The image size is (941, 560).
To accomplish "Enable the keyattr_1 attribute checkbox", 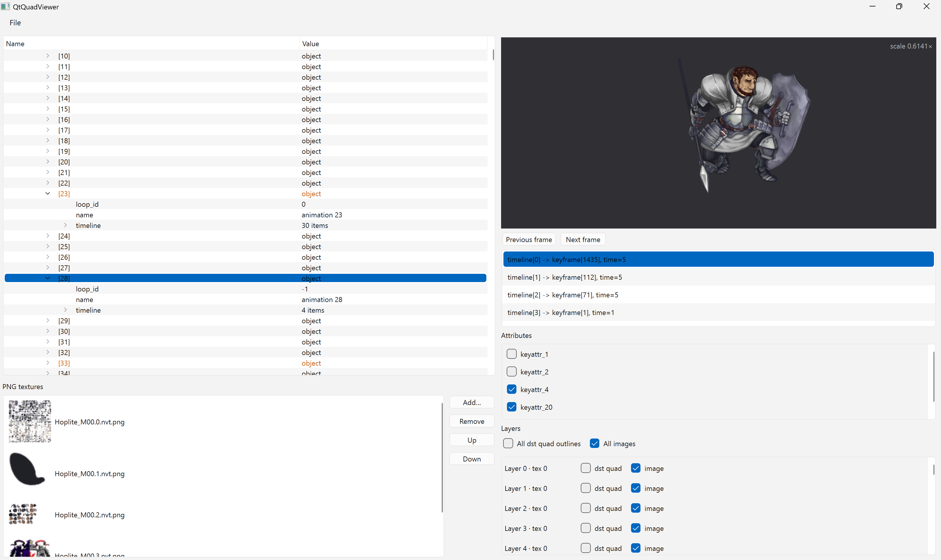I will click(x=512, y=354).
